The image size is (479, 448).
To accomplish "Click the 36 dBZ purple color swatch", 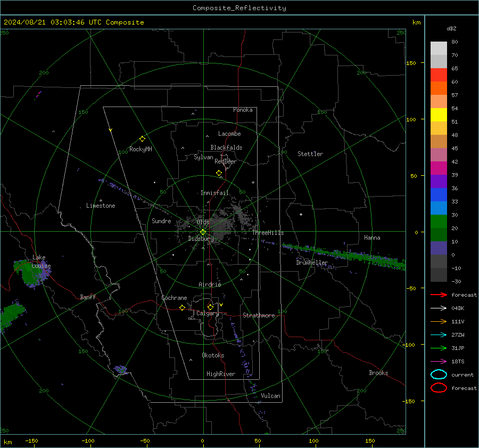I will pos(439,181).
